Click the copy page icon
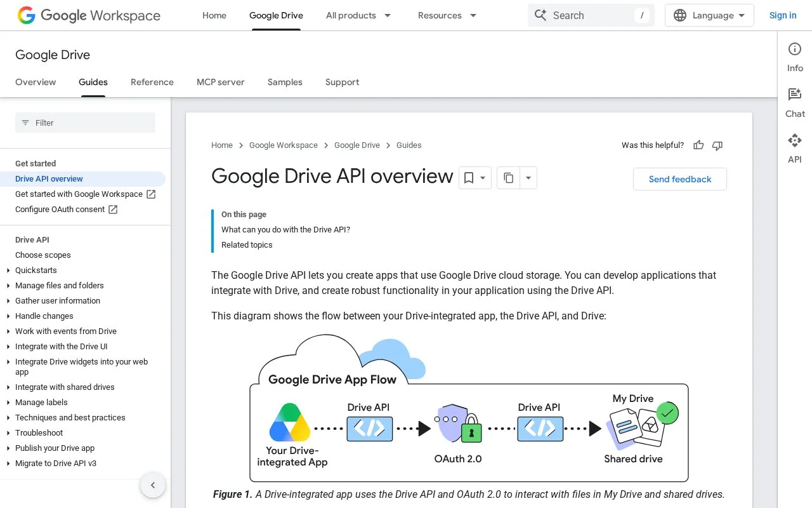812x508 pixels. click(508, 178)
